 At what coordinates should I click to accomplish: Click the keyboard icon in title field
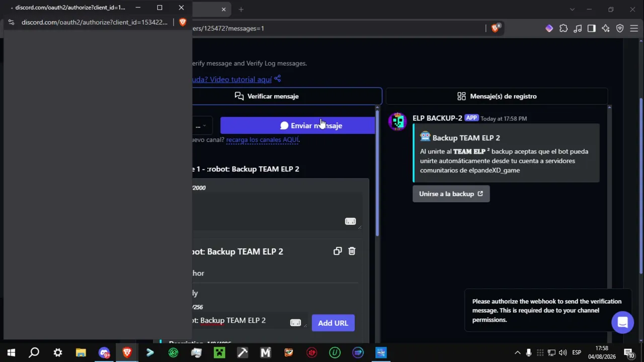pyautogui.click(x=295, y=323)
